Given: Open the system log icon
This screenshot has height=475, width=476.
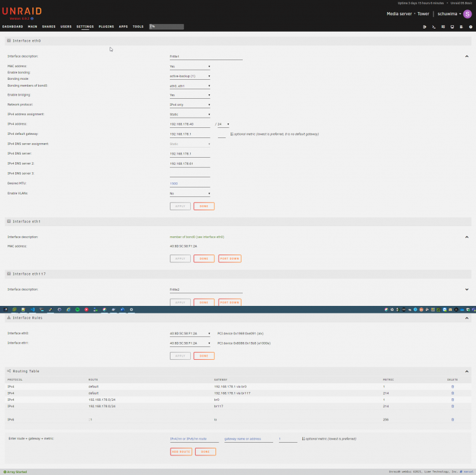Looking at the screenshot, I should (x=461, y=27).
